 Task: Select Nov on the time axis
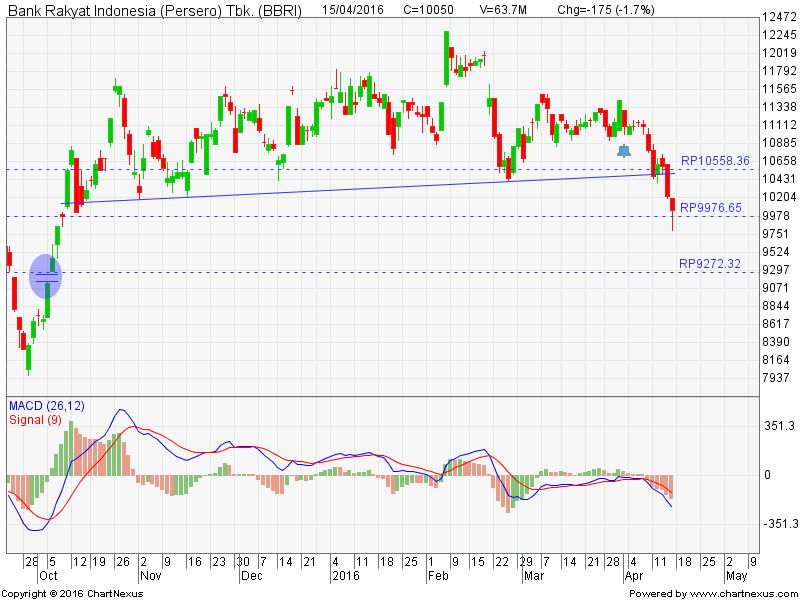(x=150, y=576)
